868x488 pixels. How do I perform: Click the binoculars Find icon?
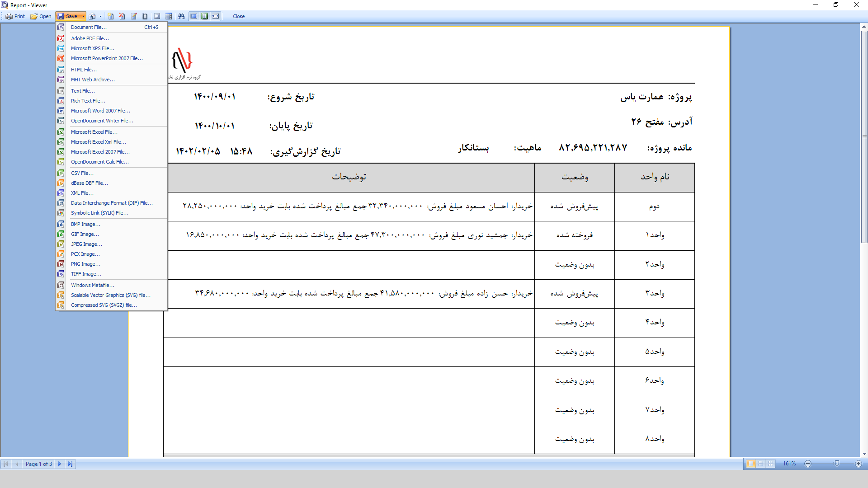[x=181, y=16]
